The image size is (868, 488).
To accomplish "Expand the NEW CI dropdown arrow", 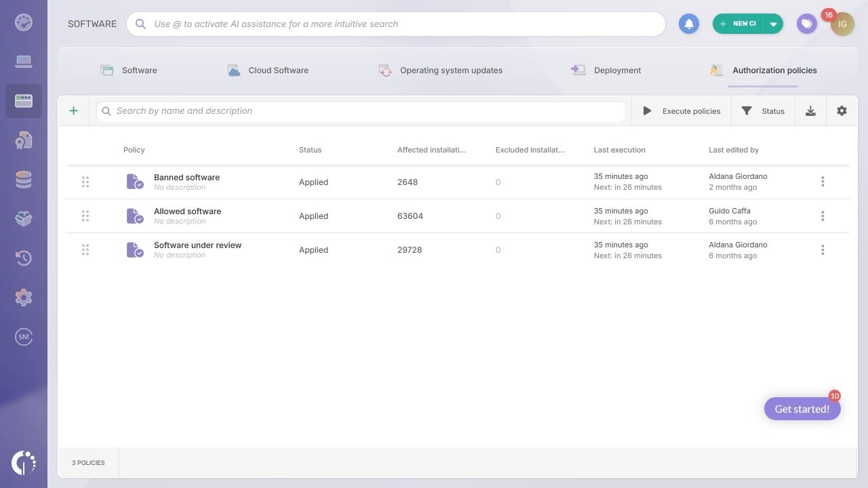I will pyautogui.click(x=773, y=24).
